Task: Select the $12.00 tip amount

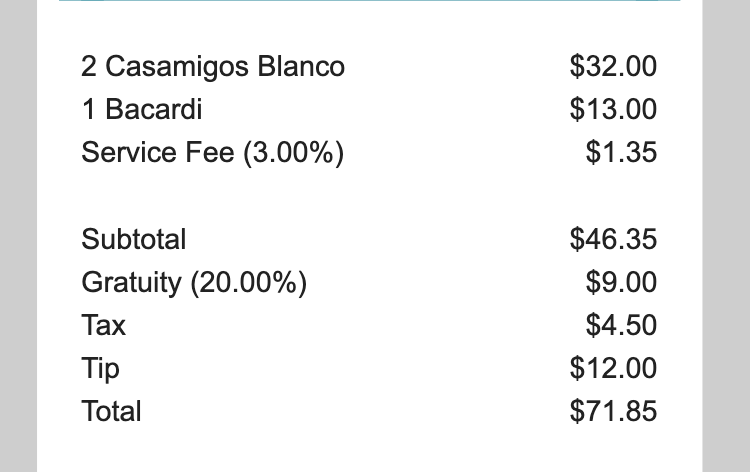Action: [613, 369]
